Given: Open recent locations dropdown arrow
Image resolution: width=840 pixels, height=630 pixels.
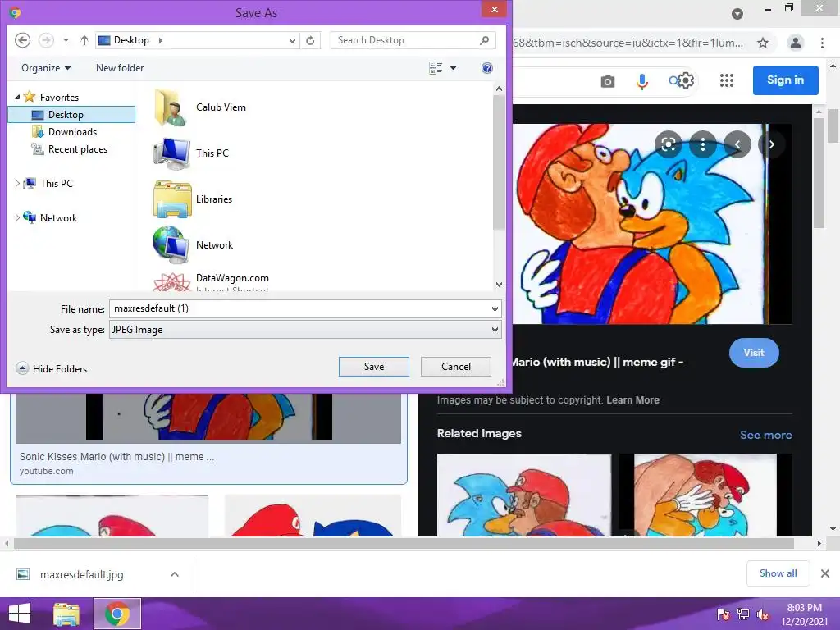Looking at the screenshot, I should 66,40.
